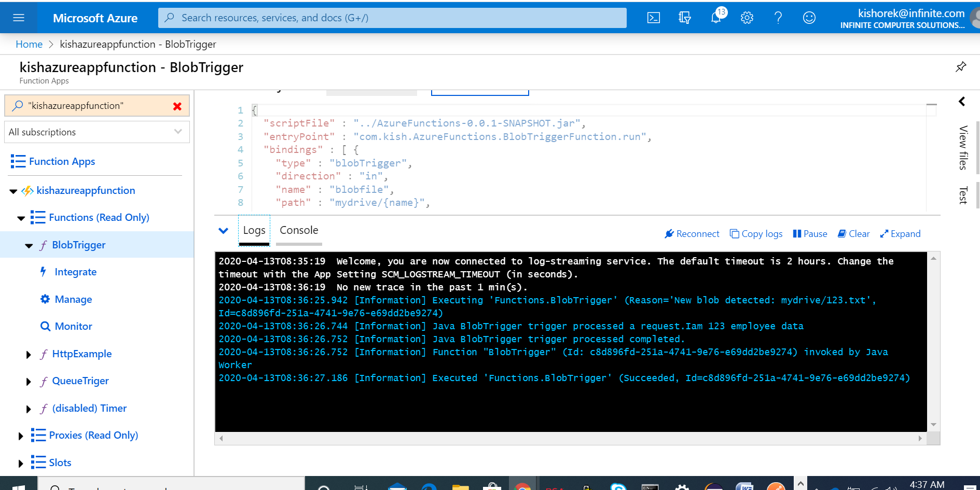
Task: Open the All subscriptions dropdown
Action: 96,132
